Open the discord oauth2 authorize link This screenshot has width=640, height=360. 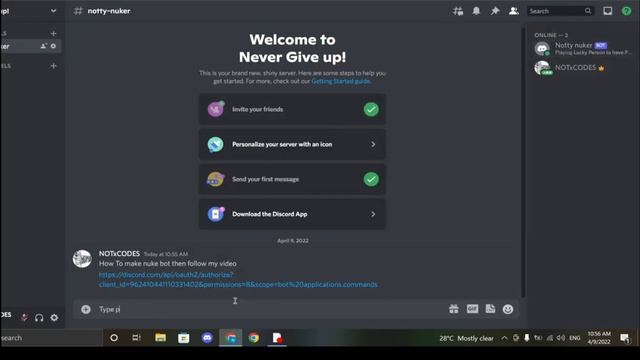pyautogui.click(x=238, y=280)
